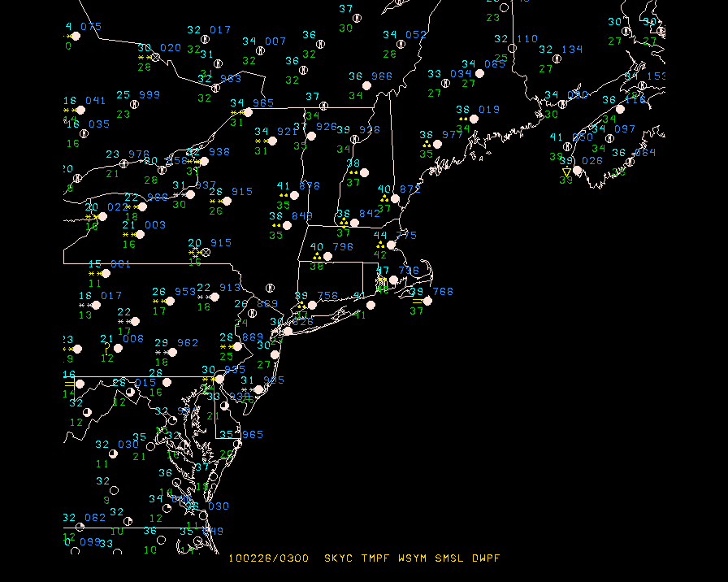Click the station circle beside pressure 953
728x582 pixels.
point(171,301)
